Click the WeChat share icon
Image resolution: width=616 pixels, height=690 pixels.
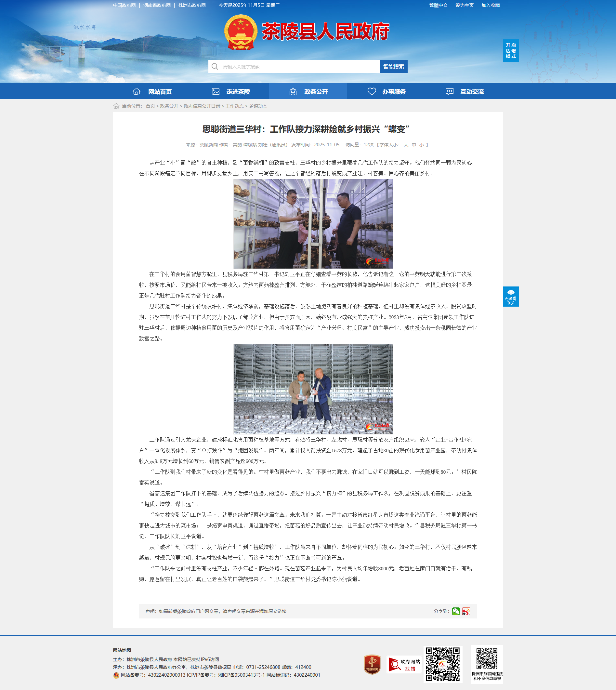(455, 611)
